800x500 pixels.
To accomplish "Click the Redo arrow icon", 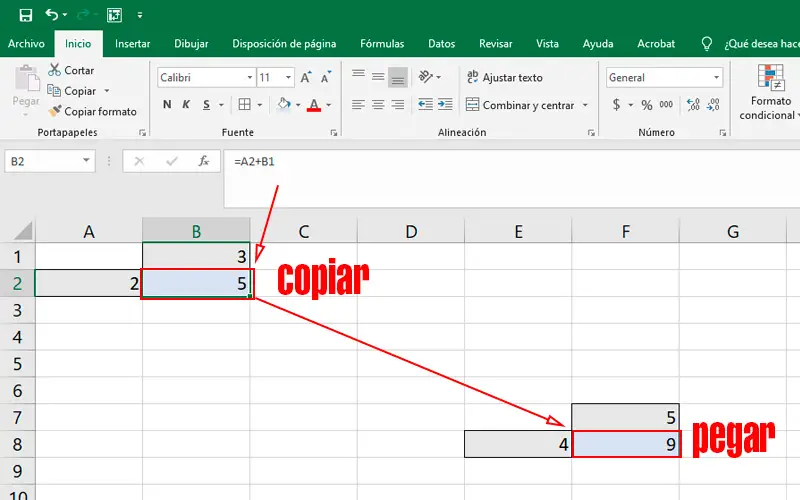I will 83,15.
